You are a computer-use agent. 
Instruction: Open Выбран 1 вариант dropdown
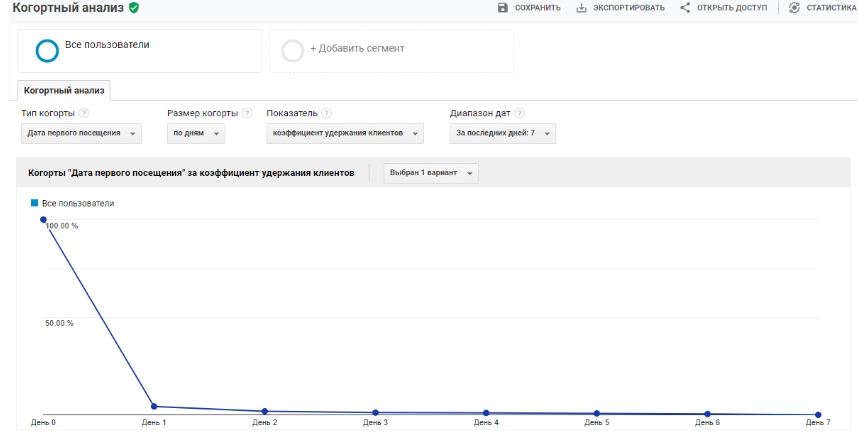tap(431, 173)
